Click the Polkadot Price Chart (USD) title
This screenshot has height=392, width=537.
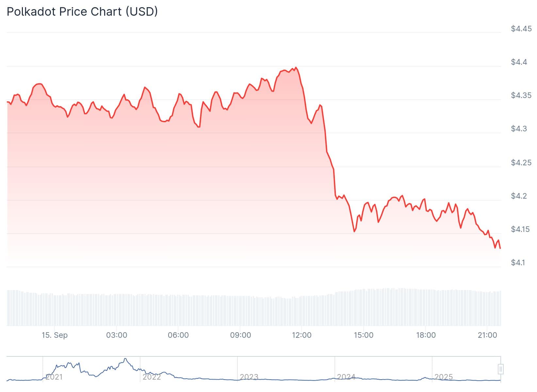(x=82, y=11)
